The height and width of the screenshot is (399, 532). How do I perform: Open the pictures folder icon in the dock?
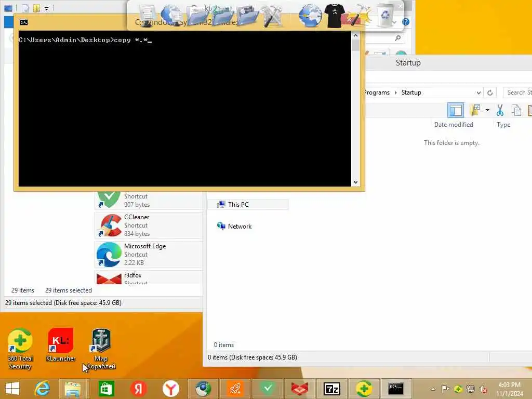[x=247, y=16]
